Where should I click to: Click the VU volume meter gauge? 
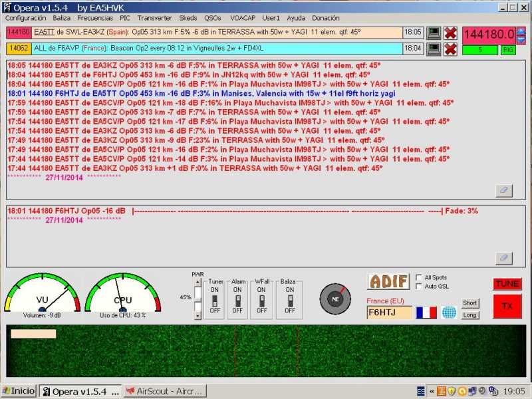[x=42, y=293]
